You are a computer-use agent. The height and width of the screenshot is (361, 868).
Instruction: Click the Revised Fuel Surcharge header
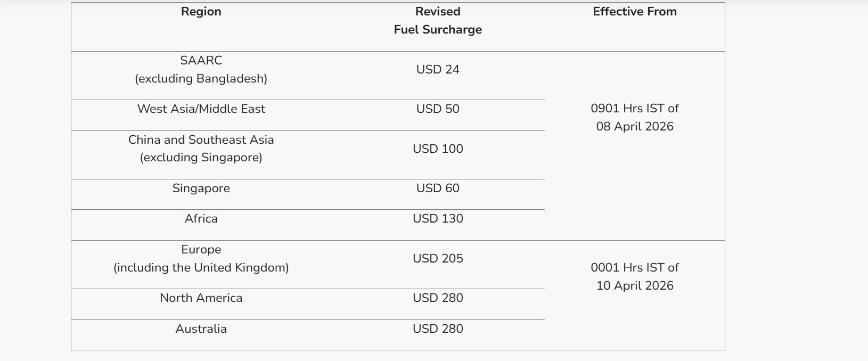coord(438,21)
